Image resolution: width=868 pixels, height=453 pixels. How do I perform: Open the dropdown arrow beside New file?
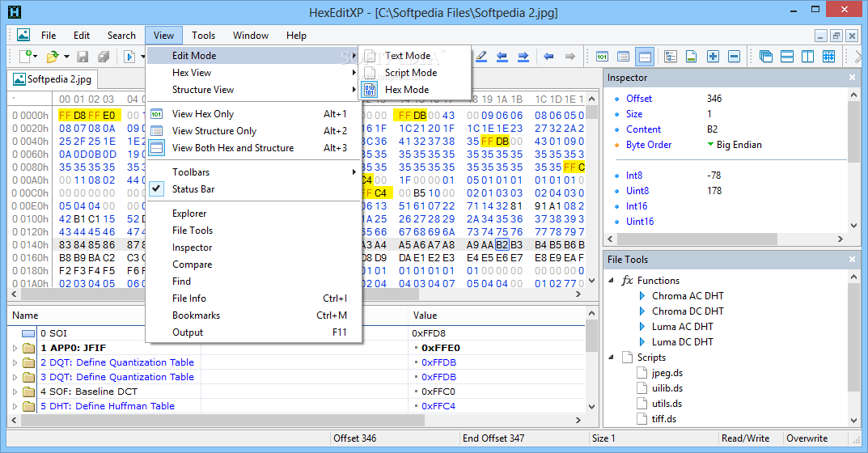click(36, 56)
